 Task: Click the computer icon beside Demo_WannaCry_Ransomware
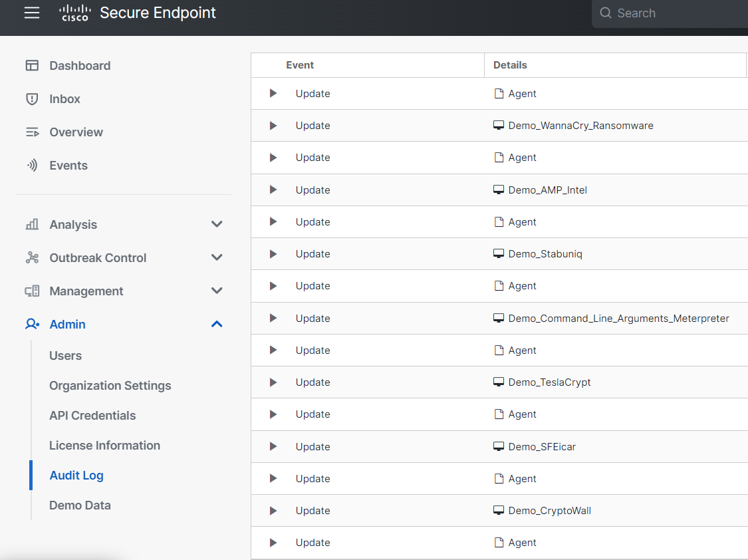[x=499, y=126]
